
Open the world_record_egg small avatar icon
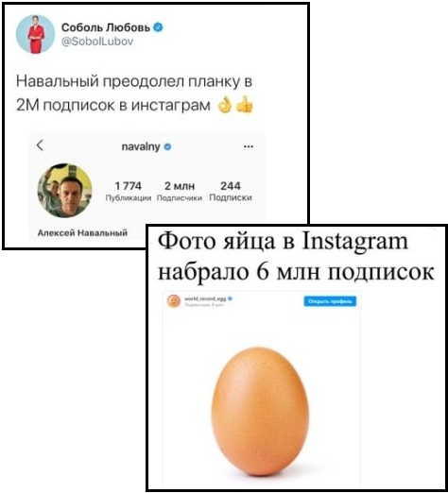(x=174, y=301)
